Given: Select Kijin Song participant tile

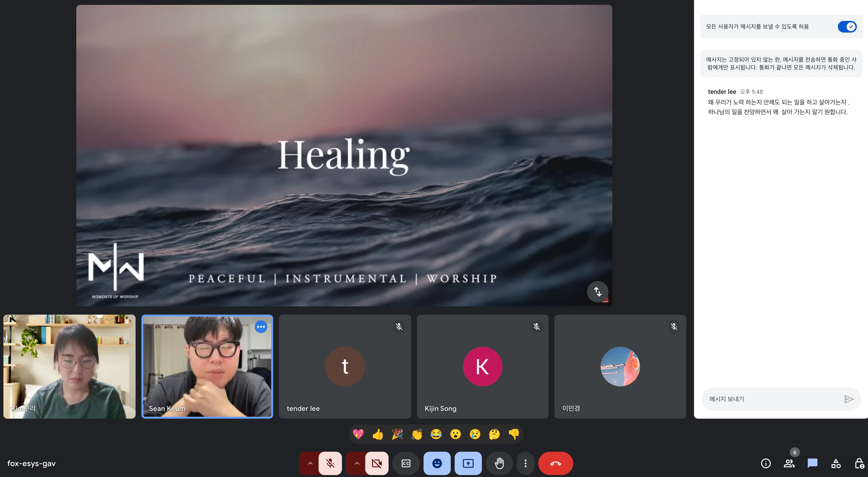Looking at the screenshot, I should [483, 366].
